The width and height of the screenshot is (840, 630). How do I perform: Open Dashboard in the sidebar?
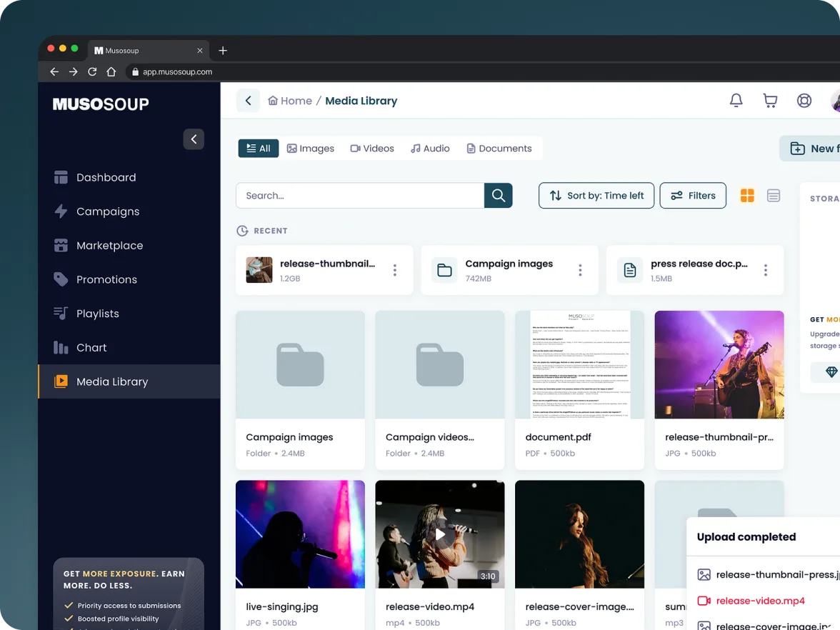point(129,177)
